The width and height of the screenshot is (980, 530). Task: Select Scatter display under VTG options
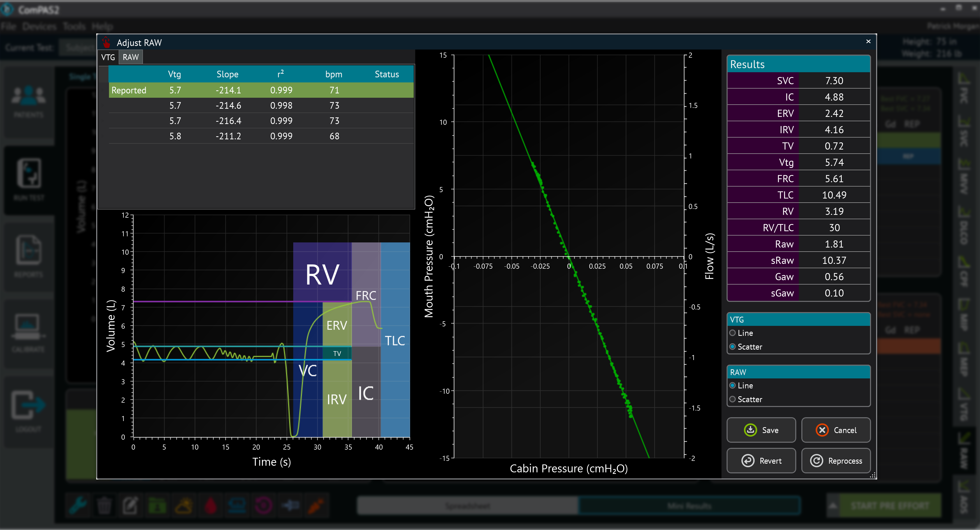pos(746,347)
